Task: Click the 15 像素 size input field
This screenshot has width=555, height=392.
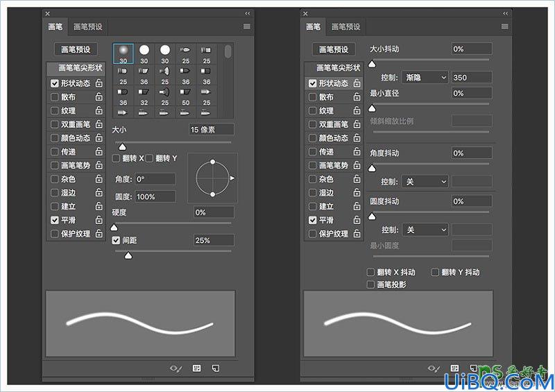Action: click(x=212, y=130)
